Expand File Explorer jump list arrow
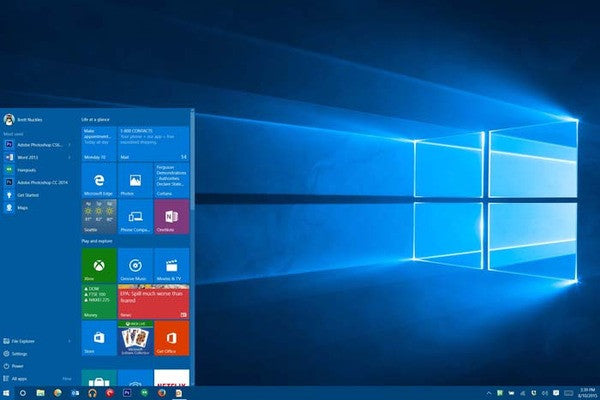The height and width of the screenshot is (400, 600). 69,341
